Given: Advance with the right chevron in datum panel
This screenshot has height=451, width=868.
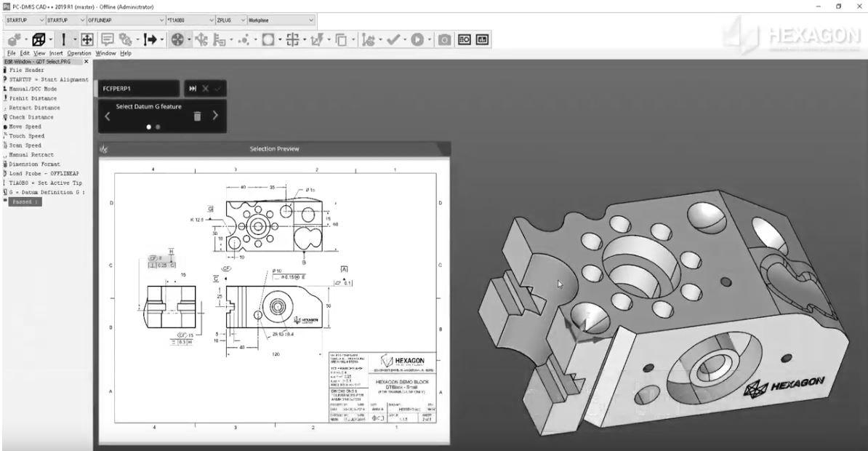Looking at the screenshot, I should [x=214, y=114].
